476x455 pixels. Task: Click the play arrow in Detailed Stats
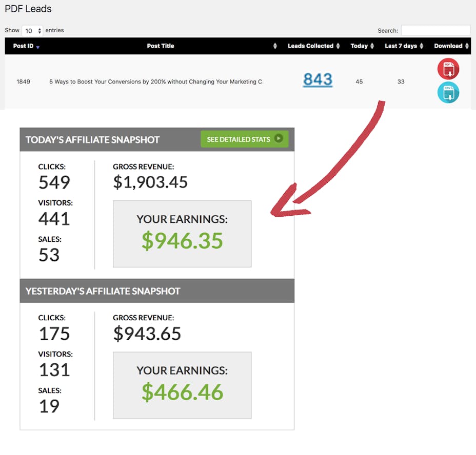279,139
